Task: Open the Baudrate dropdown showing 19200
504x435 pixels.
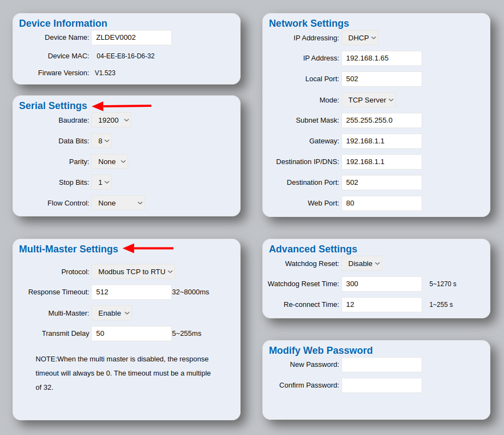Action: click(x=111, y=120)
